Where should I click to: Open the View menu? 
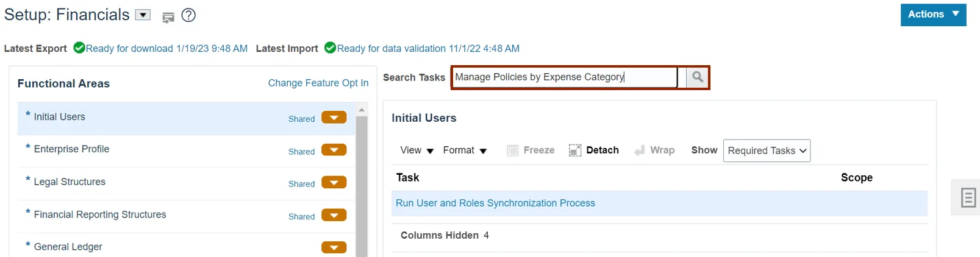tap(417, 150)
